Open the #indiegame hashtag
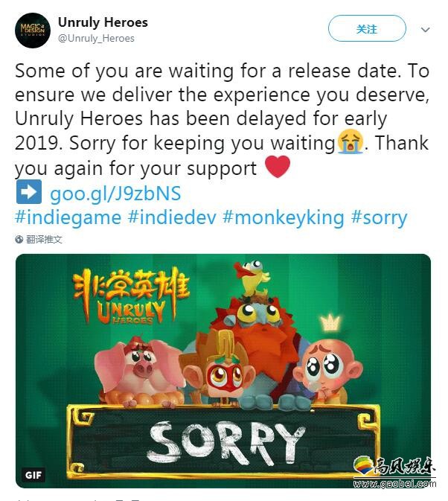Viewport: 448px width, 501px height. pos(68,217)
